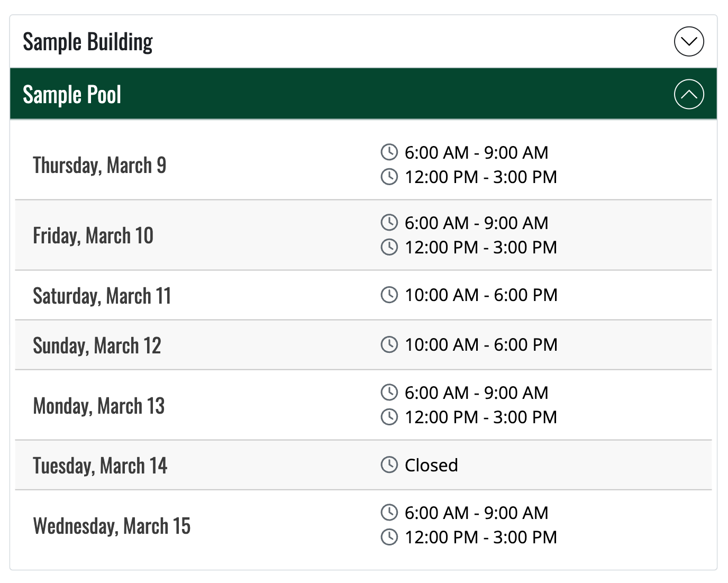Viewport: 728px width, 583px height.
Task: Select the Friday, March 10 row label
Action: pos(93,235)
